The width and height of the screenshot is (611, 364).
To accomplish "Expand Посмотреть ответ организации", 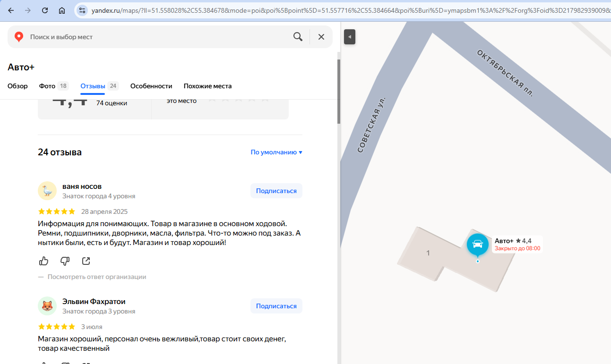I will click(97, 277).
